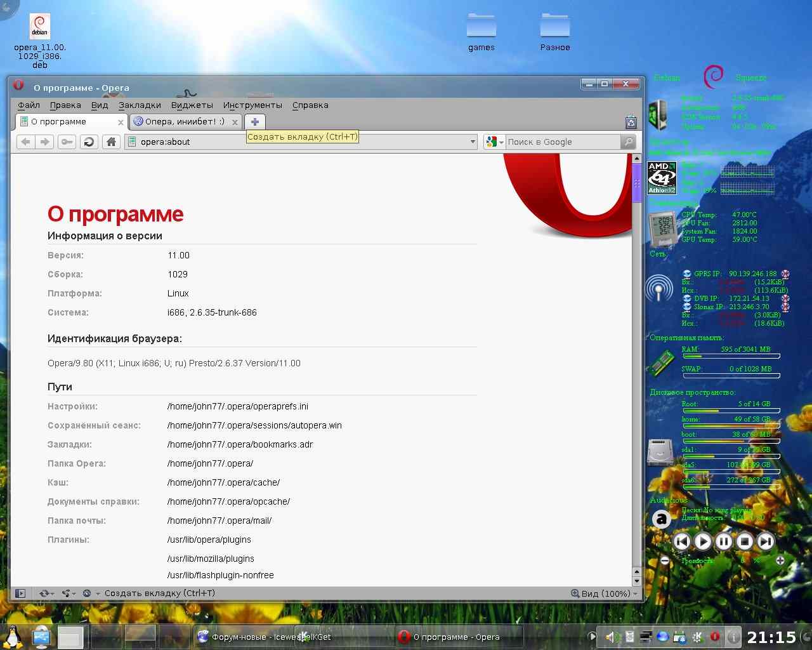
Task: Select the version value 11.00
Action: point(178,255)
